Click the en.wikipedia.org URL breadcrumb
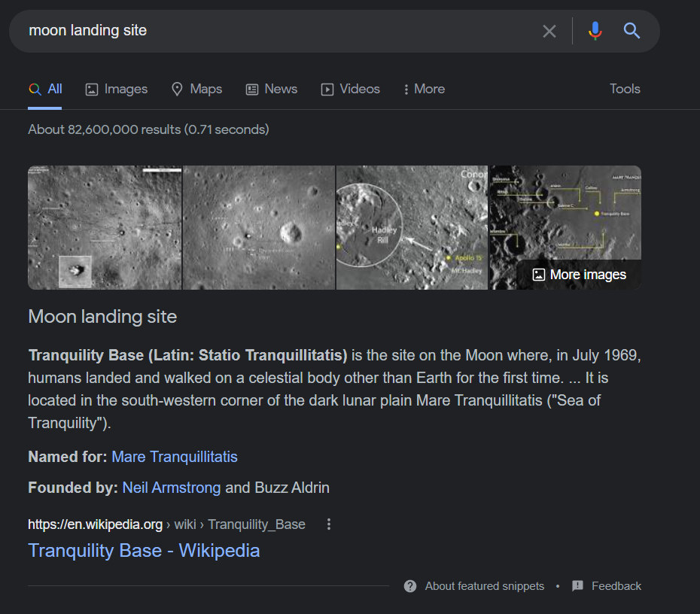 166,524
